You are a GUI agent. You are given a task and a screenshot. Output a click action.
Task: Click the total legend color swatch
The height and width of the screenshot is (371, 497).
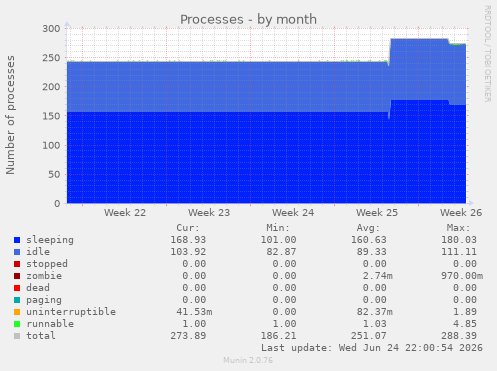(x=17, y=336)
